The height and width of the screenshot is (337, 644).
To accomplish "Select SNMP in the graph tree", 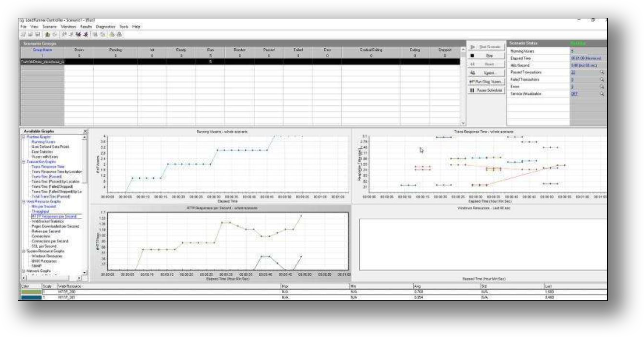I will tap(37, 266).
